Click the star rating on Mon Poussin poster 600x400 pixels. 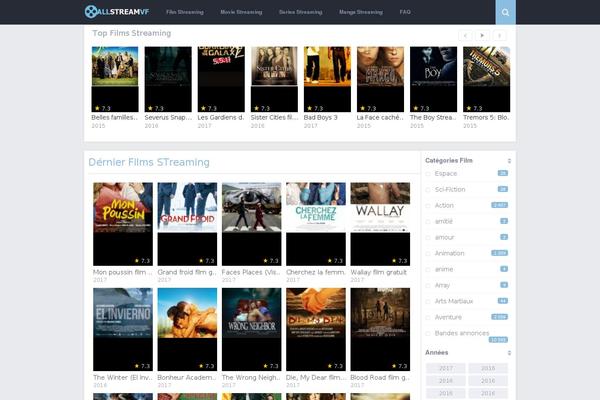pyautogui.click(x=142, y=261)
